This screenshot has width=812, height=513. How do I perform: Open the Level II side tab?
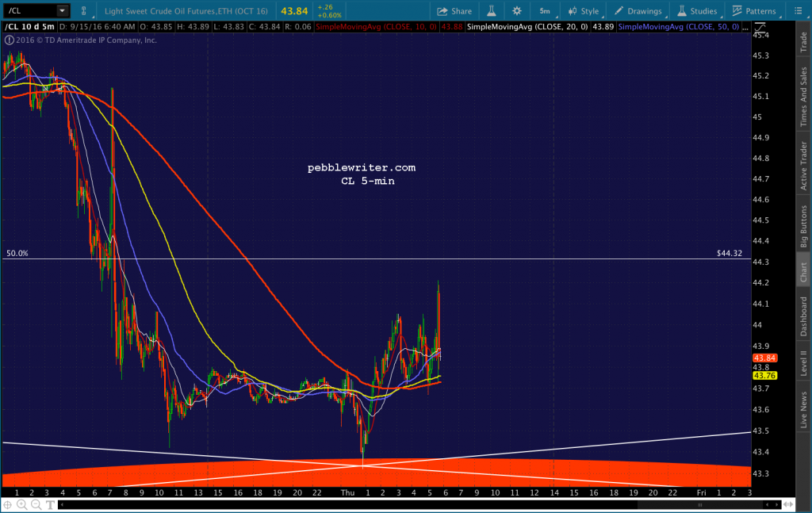tap(803, 363)
